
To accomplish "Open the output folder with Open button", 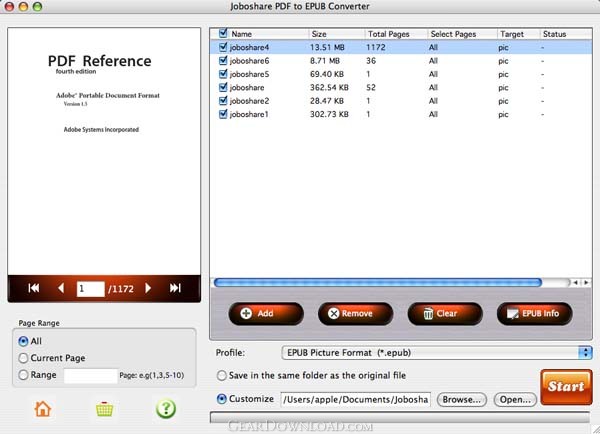I will coord(515,400).
